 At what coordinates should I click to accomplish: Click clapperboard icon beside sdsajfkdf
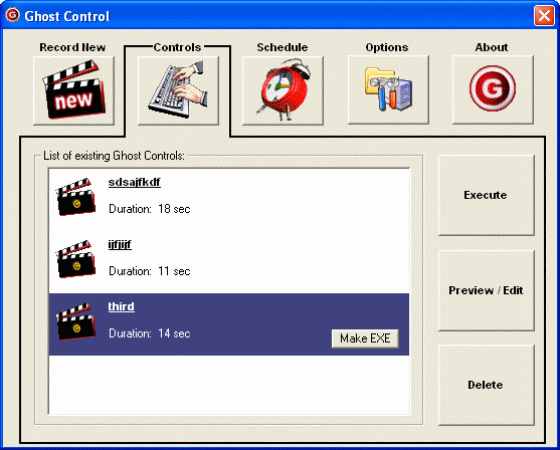[76, 197]
